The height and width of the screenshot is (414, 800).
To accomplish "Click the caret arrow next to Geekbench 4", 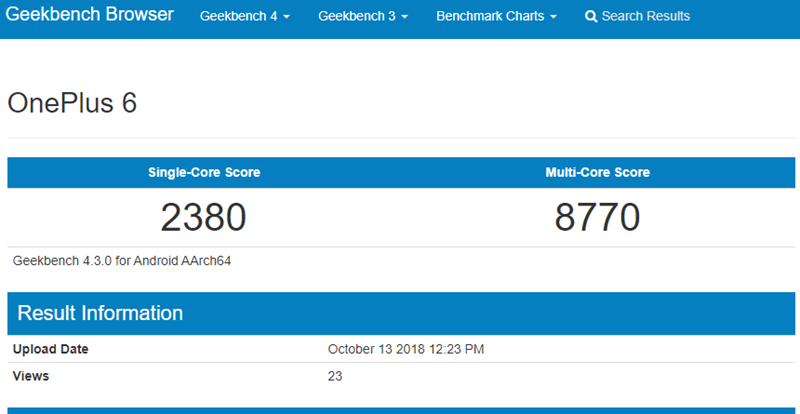I will point(287,18).
